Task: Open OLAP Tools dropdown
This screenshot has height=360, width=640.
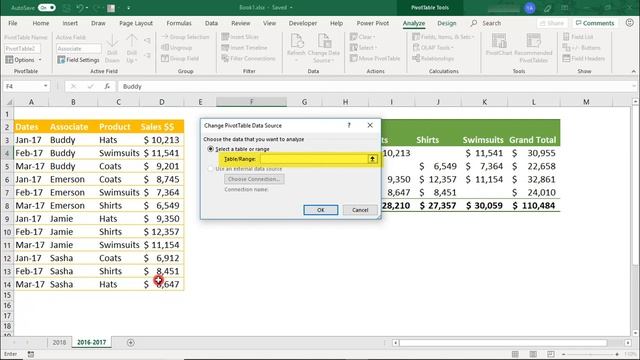Action: click(433, 48)
